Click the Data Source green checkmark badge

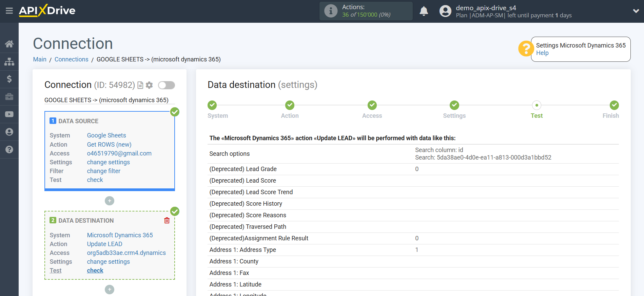[x=175, y=112]
